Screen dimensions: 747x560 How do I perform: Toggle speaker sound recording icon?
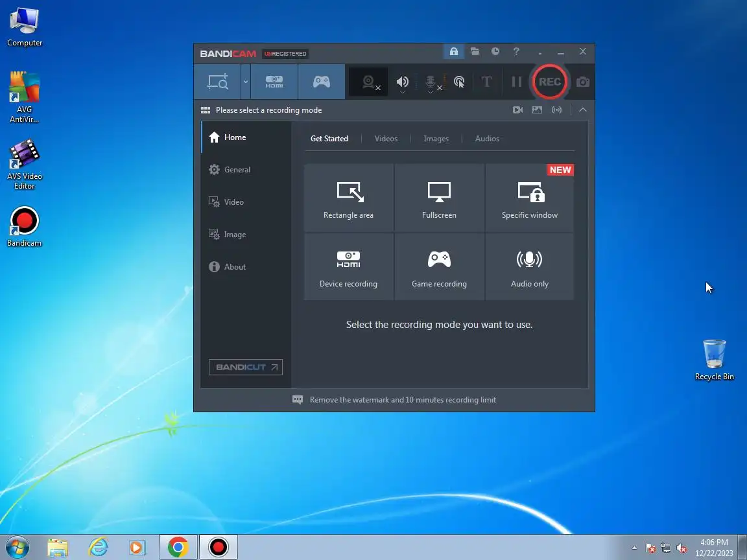click(403, 82)
